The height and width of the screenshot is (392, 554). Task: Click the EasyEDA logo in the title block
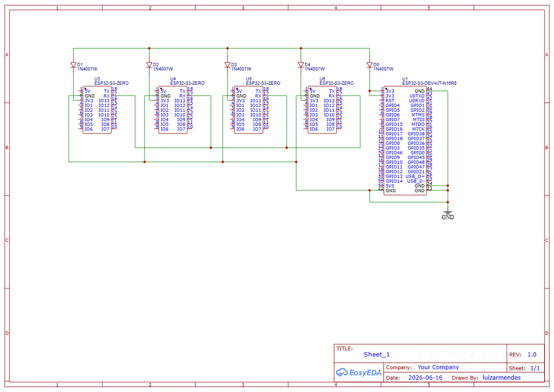pyautogui.click(x=359, y=373)
